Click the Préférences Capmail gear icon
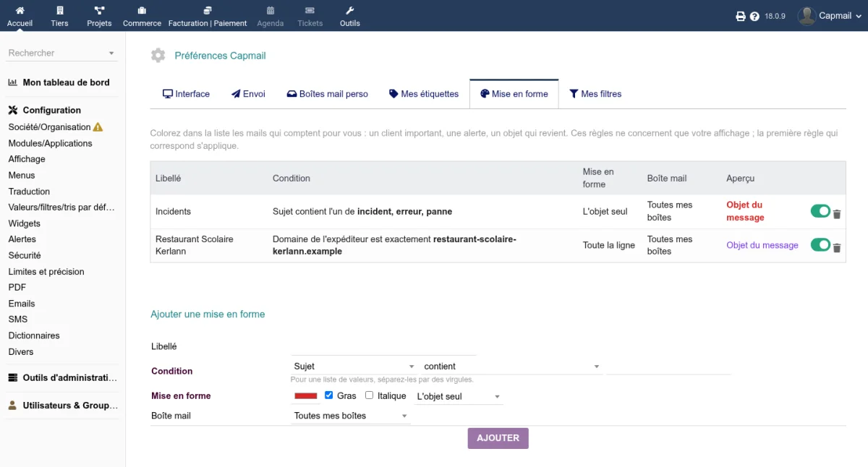The height and width of the screenshot is (467, 868). click(x=158, y=56)
